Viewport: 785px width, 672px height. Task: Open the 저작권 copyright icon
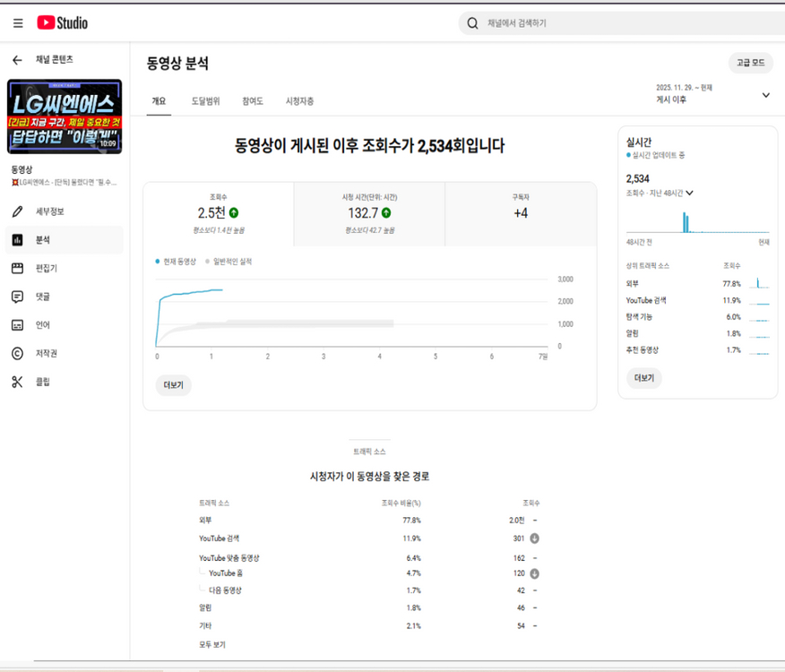16,354
